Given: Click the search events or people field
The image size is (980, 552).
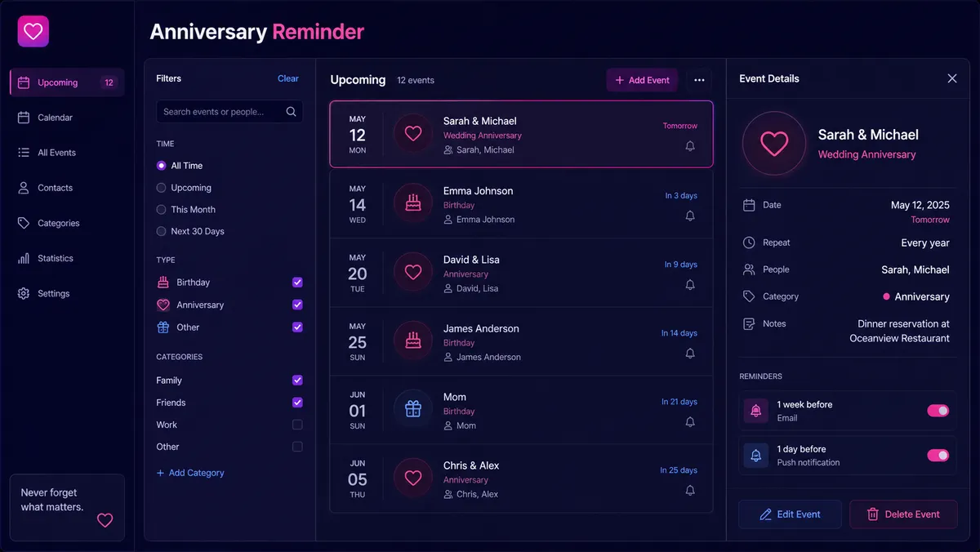Looking at the screenshot, I should pos(229,112).
